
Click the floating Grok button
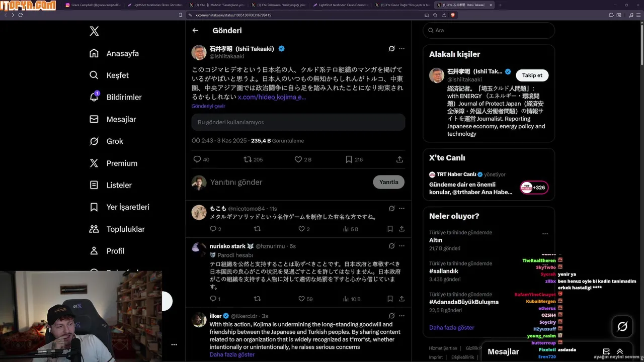622,327
